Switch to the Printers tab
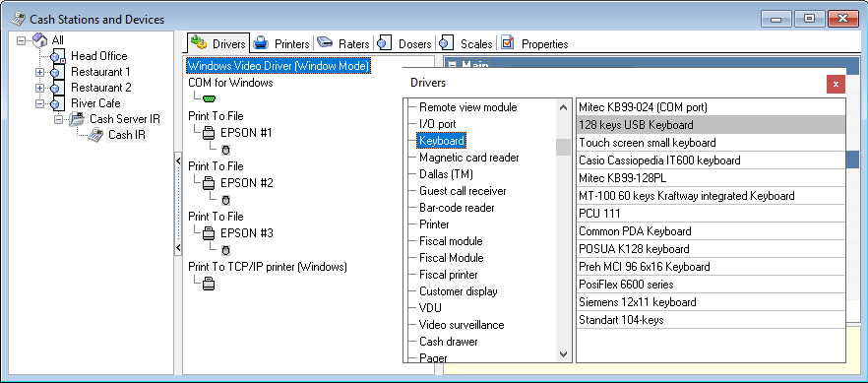868x383 pixels. pos(282,43)
